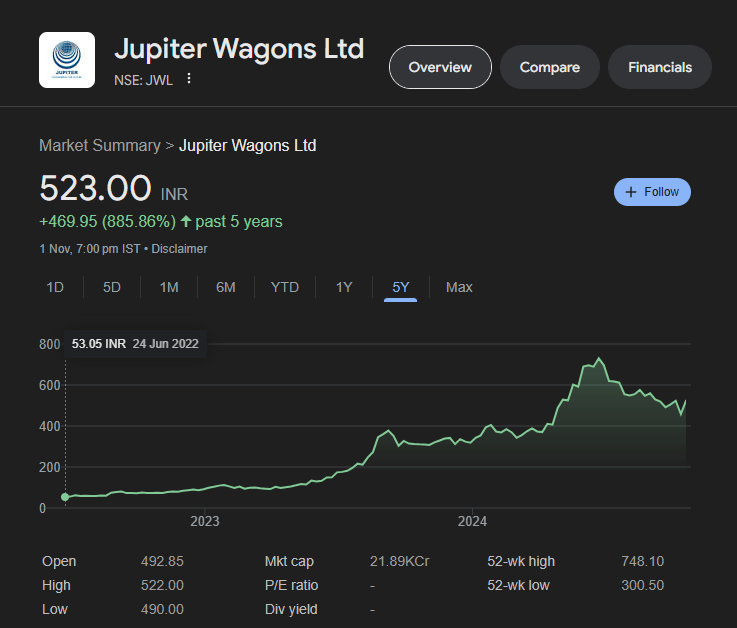The image size is (737, 628).
Task: Open the three-dot menu beside NSE: JWL
Action: (x=188, y=78)
